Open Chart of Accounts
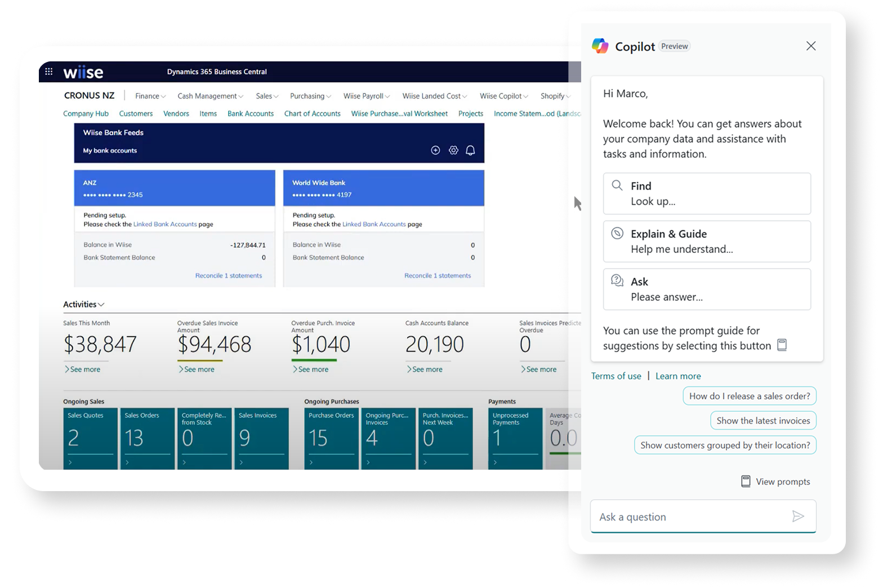The height and width of the screenshot is (588, 892). (313, 114)
